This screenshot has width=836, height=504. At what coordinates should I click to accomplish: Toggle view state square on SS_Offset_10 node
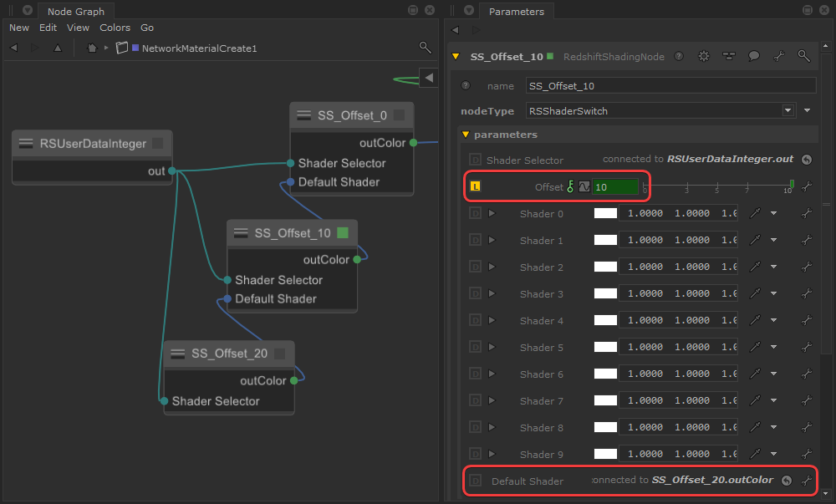click(343, 233)
